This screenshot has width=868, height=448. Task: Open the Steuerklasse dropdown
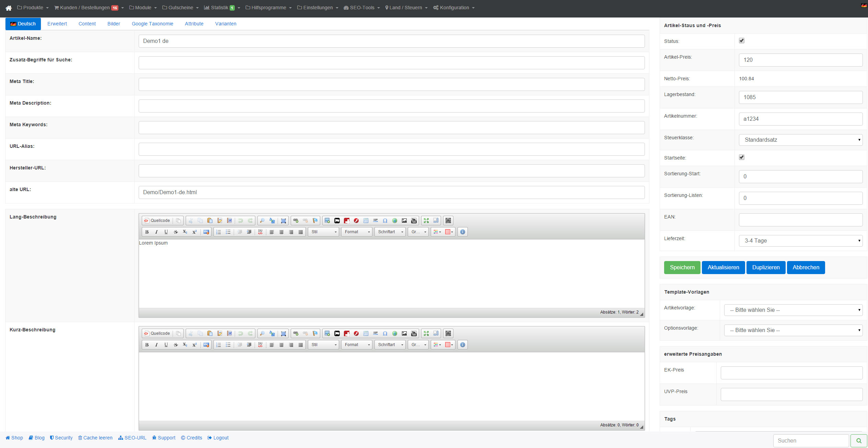pos(800,140)
